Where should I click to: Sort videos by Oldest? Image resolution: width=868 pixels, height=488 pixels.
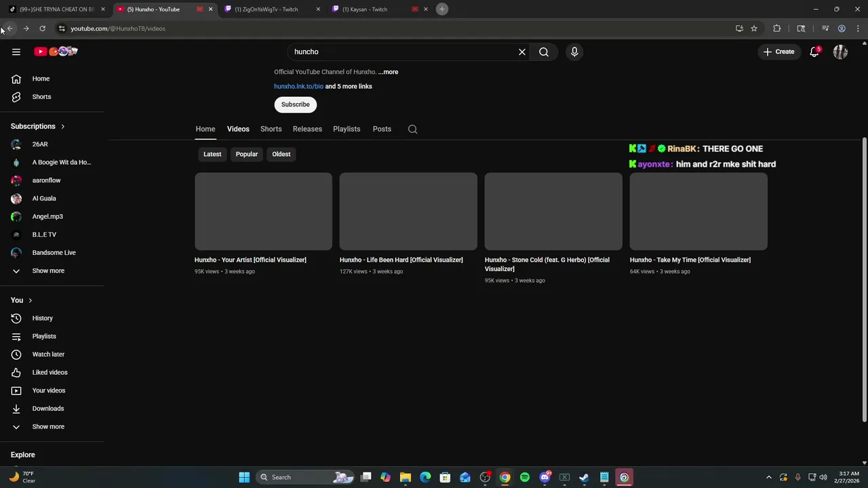[281, 154]
